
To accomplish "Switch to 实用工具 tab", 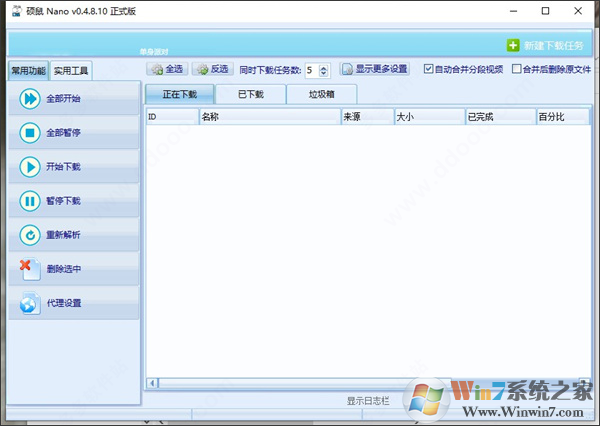I will (71, 71).
